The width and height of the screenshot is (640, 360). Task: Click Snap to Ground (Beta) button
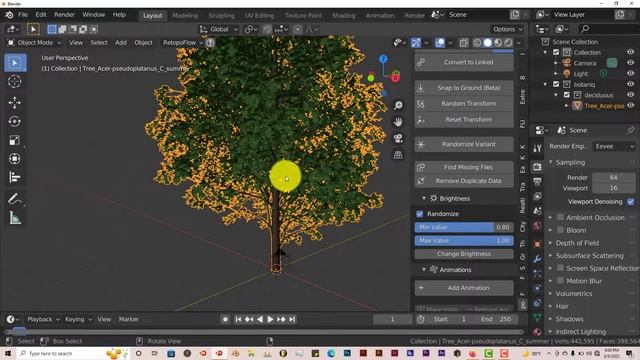464,88
